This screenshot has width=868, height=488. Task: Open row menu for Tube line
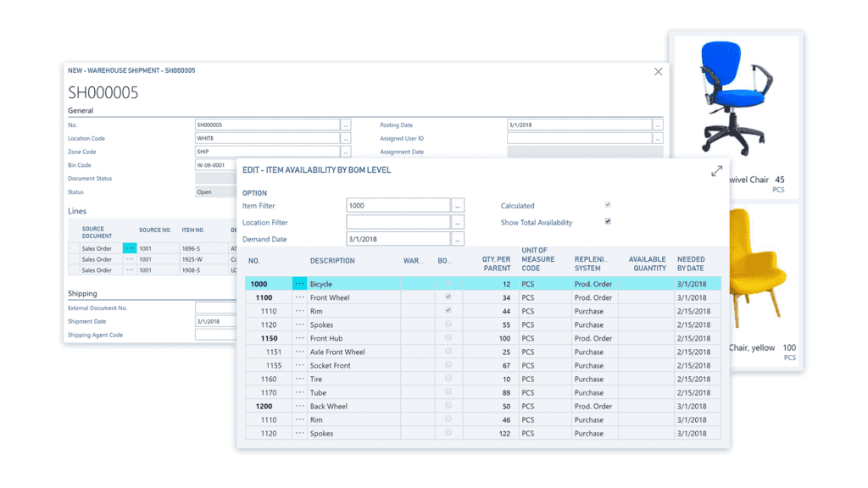pyautogui.click(x=299, y=392)
